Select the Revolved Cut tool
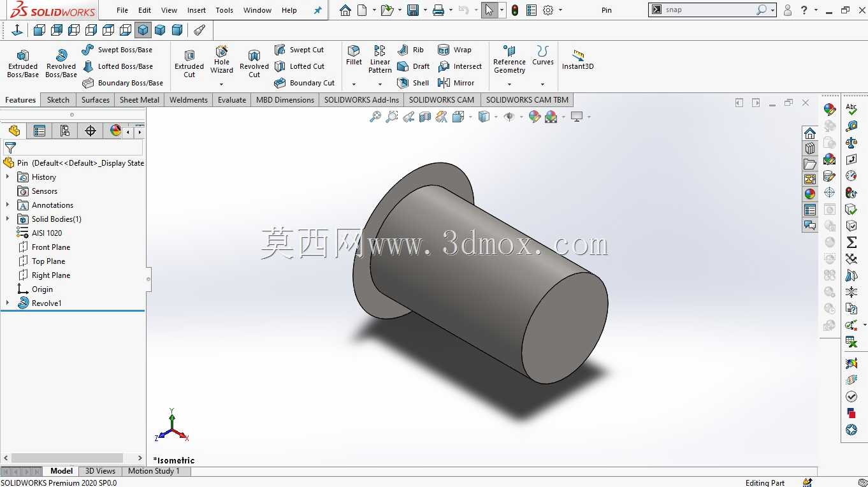The height and width of the screenshot is (487, 868). 254,63
